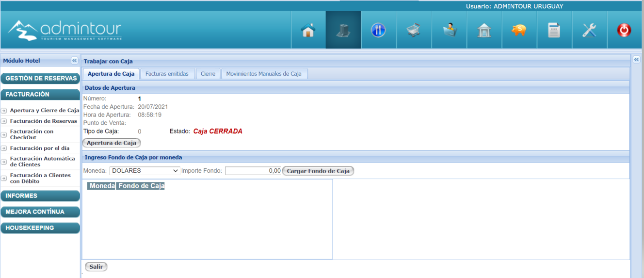Click Ingreso Fondo de Caja por moneda header
The image size is (644, 278).
[133, 158]
